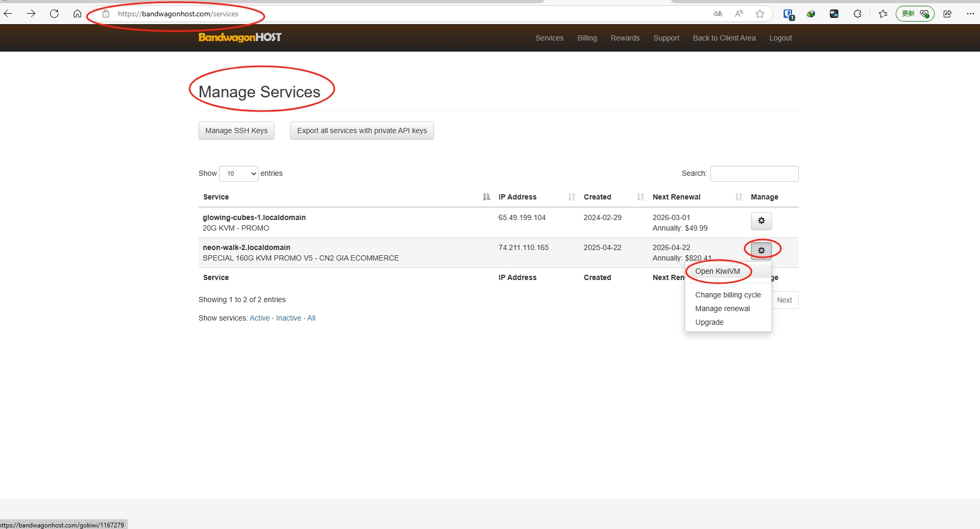Open gear menu for glowing-cubes-1 service

coord(761,221)
